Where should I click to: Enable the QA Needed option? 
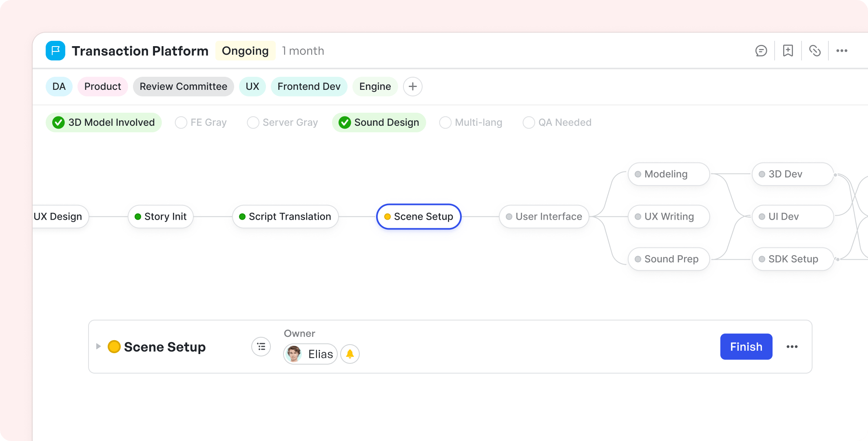pos(557,122)
